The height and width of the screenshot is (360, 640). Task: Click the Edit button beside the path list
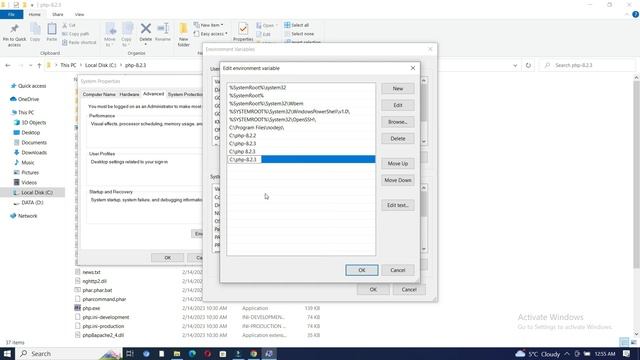(398, 105)
